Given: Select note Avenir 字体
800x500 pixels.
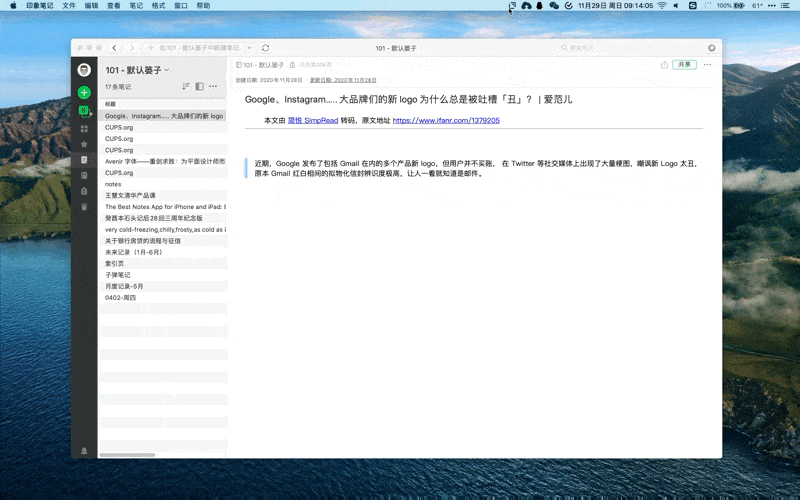Looking at the screenshot, I should tap(162, 161).
